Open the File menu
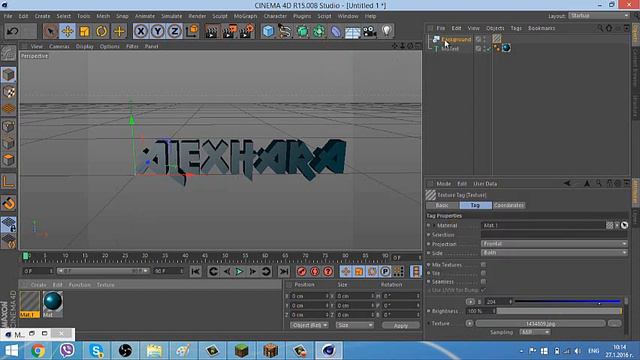 click(8, 16)
